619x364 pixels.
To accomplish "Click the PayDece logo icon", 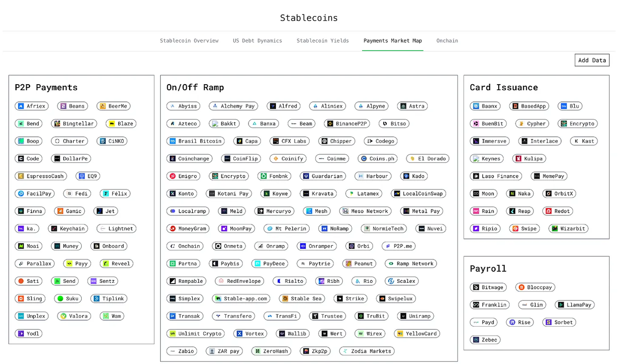I will [257, 264].
